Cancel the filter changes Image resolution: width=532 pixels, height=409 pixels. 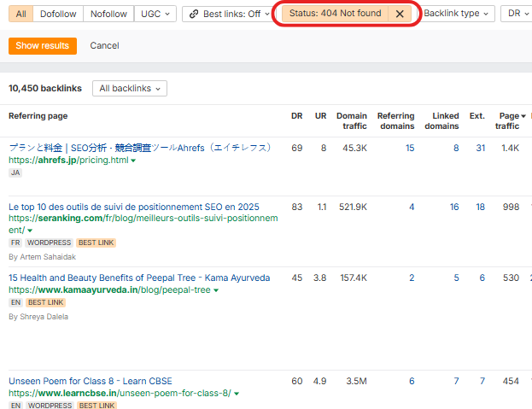tap(104, 45)
